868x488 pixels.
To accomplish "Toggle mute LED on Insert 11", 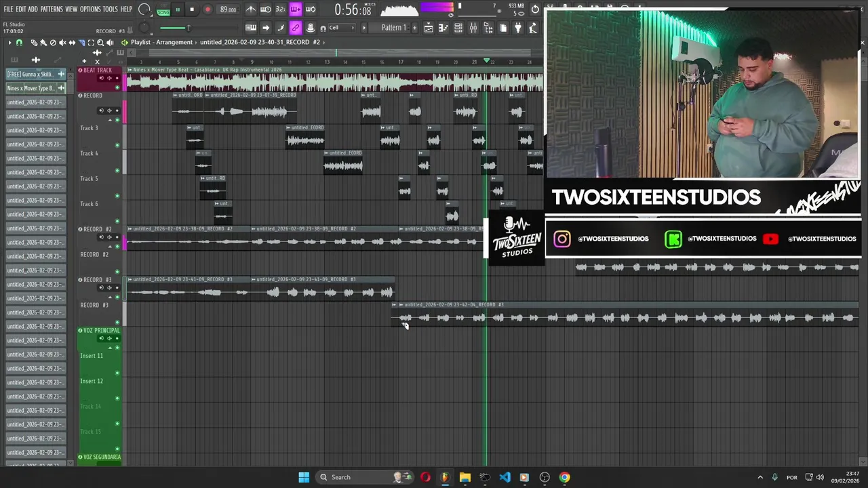I will coord(117,373).
